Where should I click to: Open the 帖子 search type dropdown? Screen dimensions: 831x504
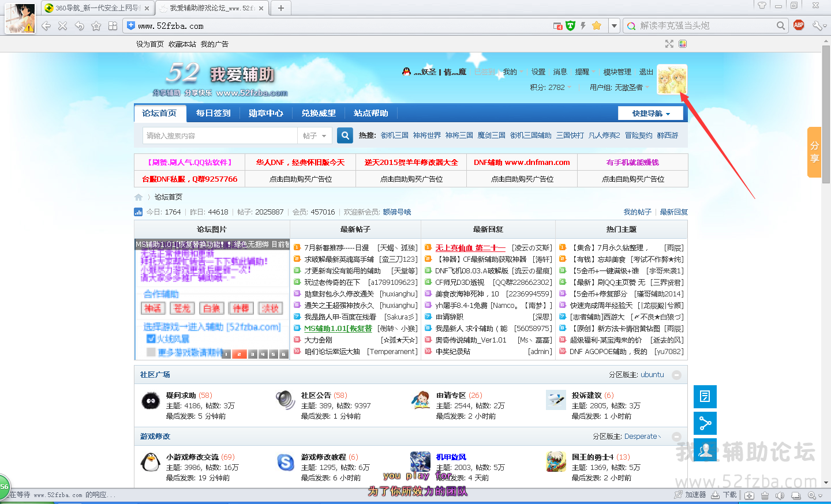[315, 136]
